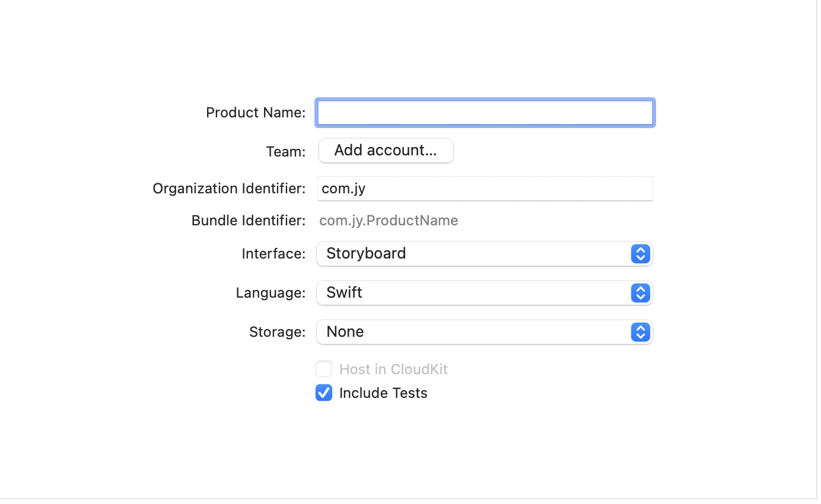Click the "Storage:" label

point(277,332)
